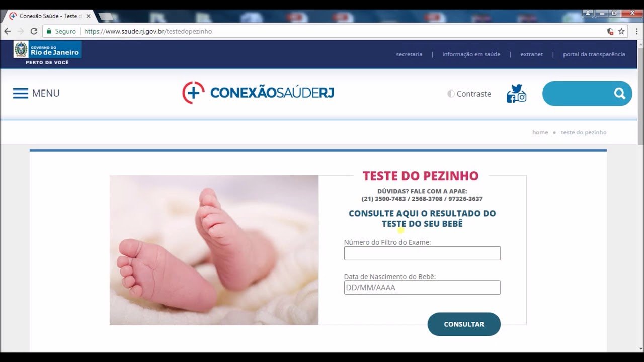Open the Instagram icon link
644x362 pixels.
click(x=522, y=97)
